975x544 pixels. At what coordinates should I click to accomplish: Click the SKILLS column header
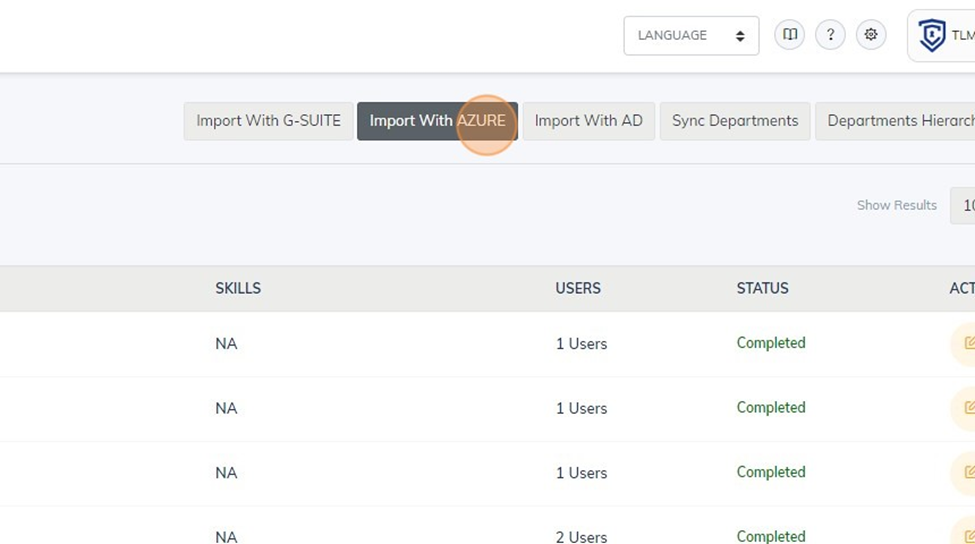(238, 288)
